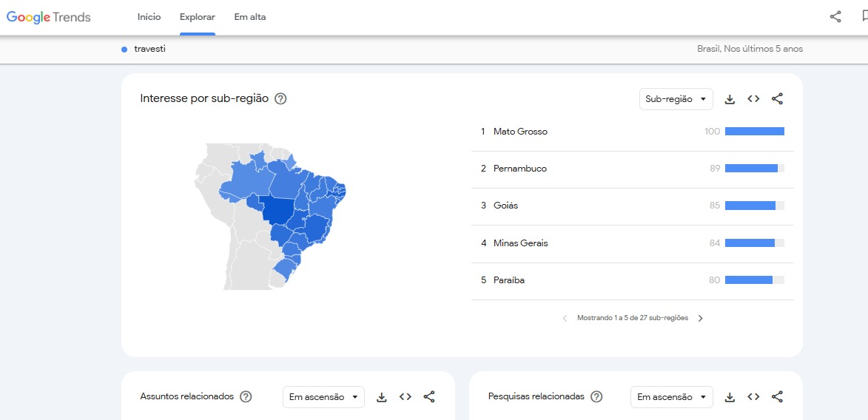The height and width of the screenshot is (420, 868).
Task: Share the sub-region interest card
Action: (777, 99)
